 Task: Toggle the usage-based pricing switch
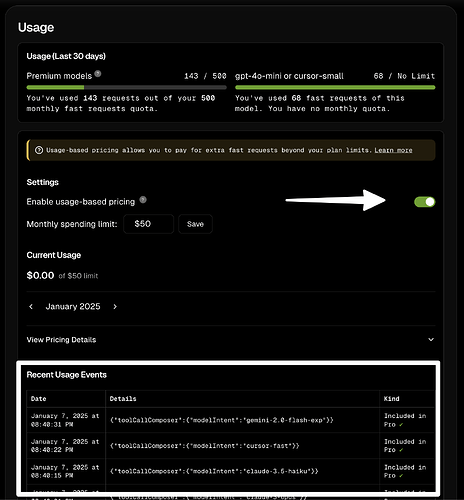[x=424, y=202]
